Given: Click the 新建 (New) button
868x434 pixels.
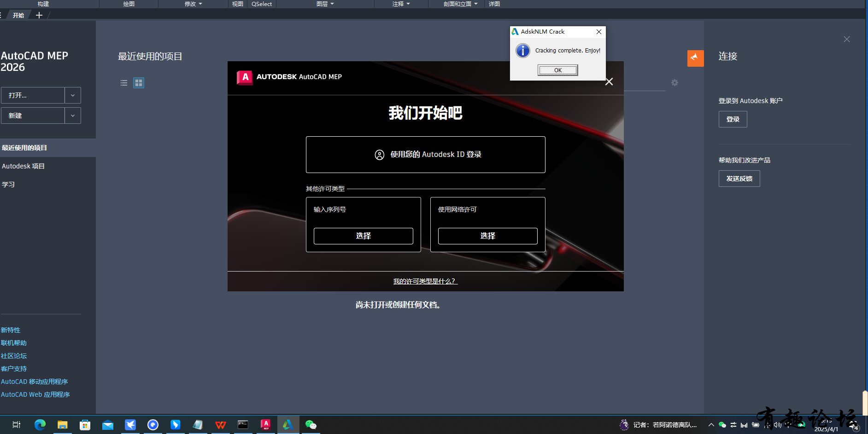Looking at the screenshot, I should tap(33, 116).
